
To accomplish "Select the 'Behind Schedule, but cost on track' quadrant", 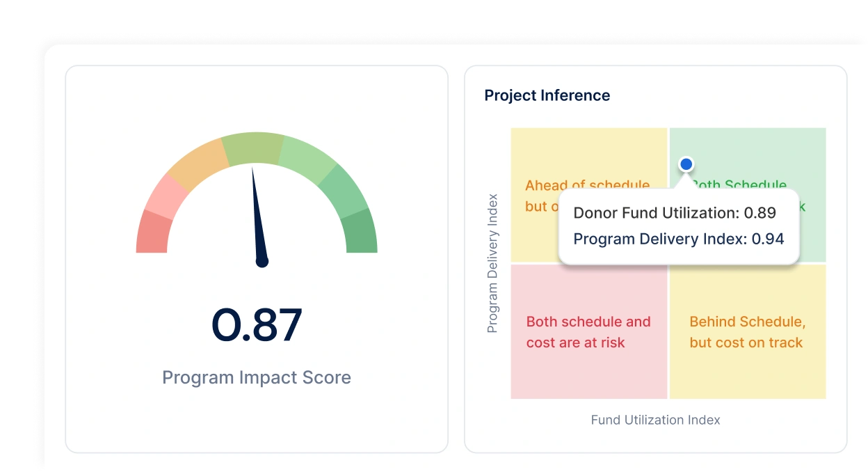I will click(748, 331).
